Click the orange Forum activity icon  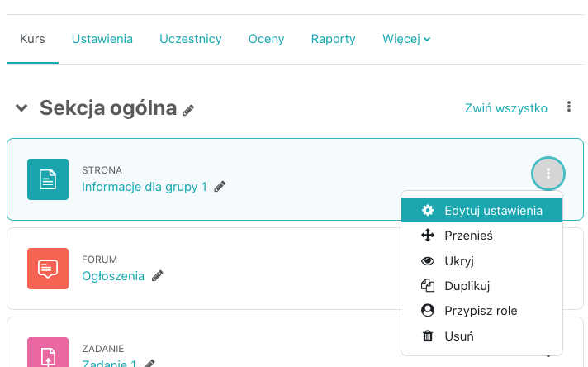click(x=48, y=269)
